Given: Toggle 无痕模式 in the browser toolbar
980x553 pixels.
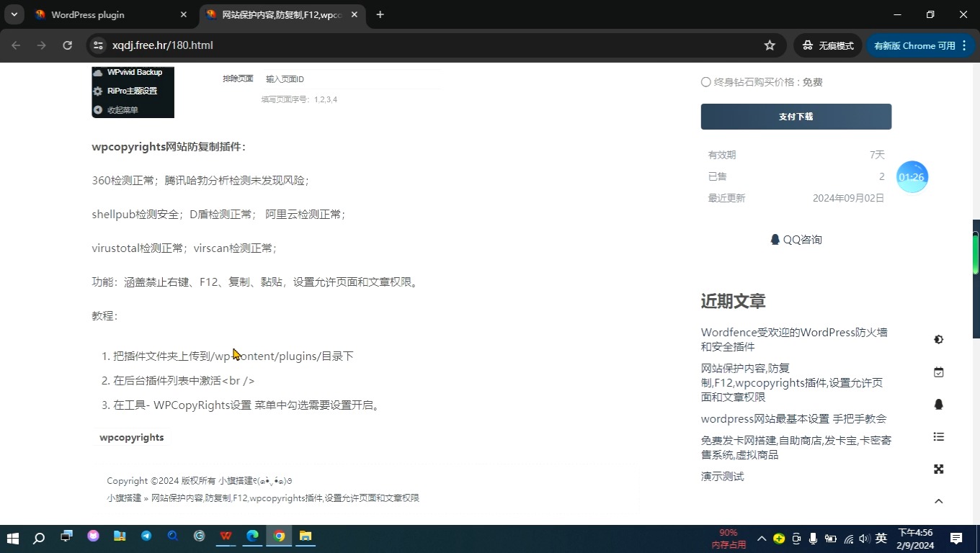Looking at the screenshot, I should (827, 45).
